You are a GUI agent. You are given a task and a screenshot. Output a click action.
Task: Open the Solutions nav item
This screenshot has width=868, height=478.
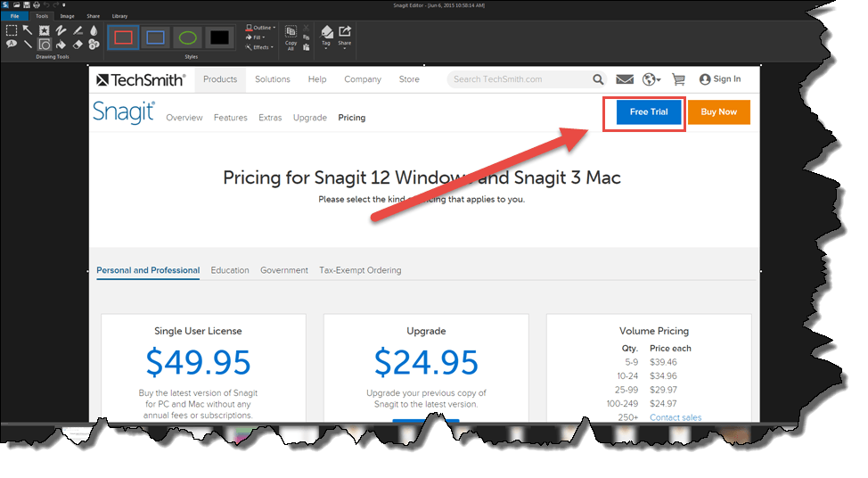273,79
